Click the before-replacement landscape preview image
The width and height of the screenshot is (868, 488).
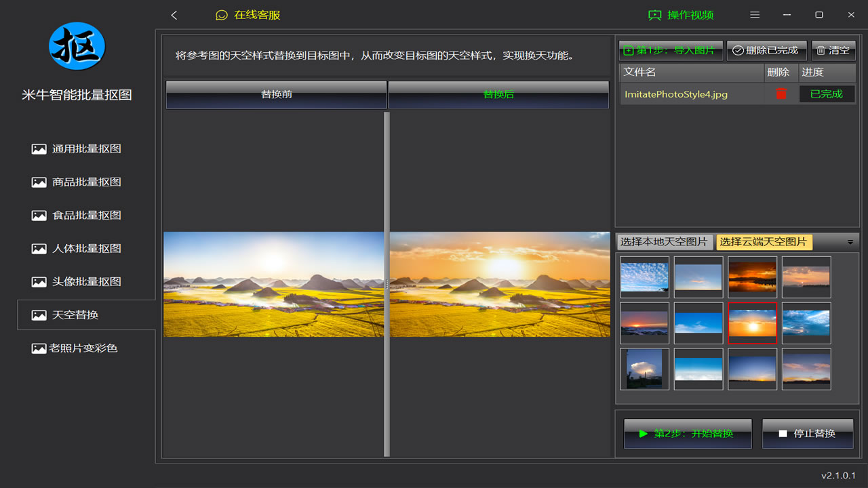tap(274, 285)
